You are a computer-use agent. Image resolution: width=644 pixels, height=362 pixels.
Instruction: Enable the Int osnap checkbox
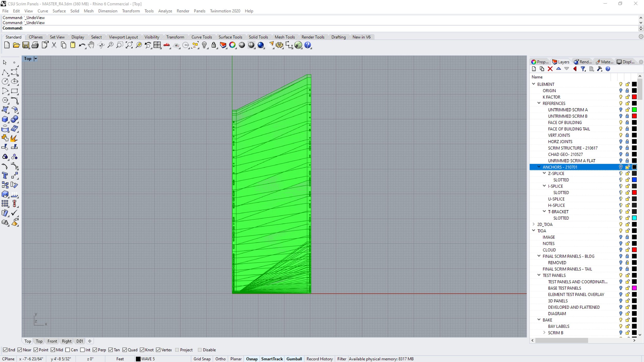pos(82,350)
